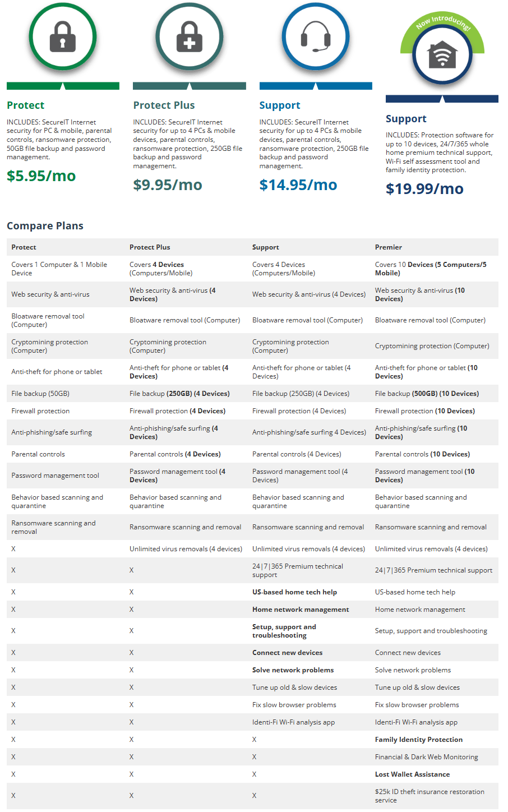The height and width of the screenshot is (812, 508).
Task: Click the '$25k ID theft insurance' cell
Action: pos(430,796)
